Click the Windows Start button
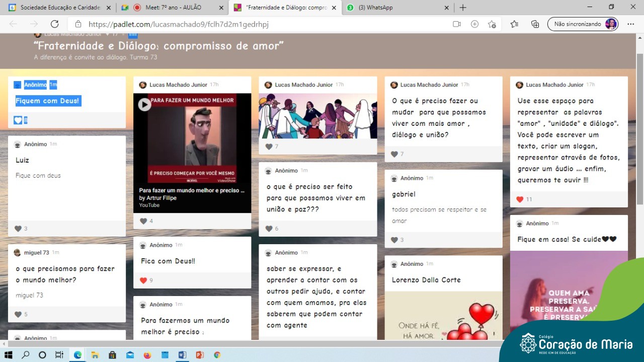 click(x=9, y=354)
